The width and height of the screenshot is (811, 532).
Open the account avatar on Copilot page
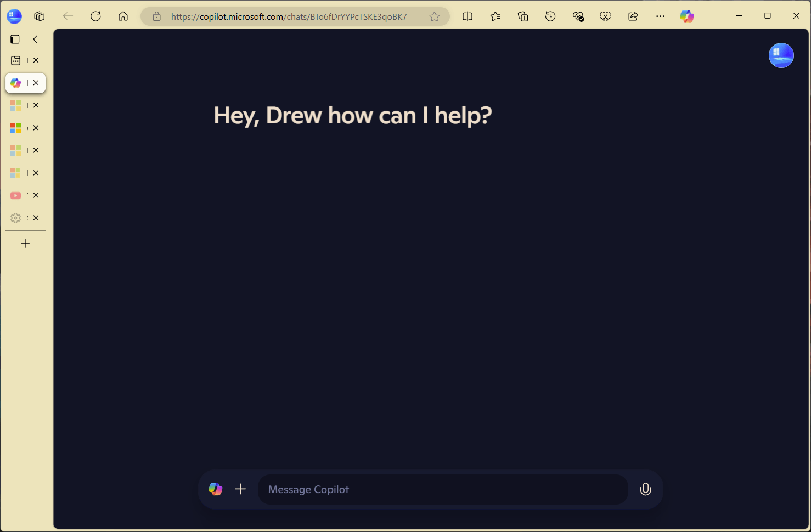tap(781, 55)
